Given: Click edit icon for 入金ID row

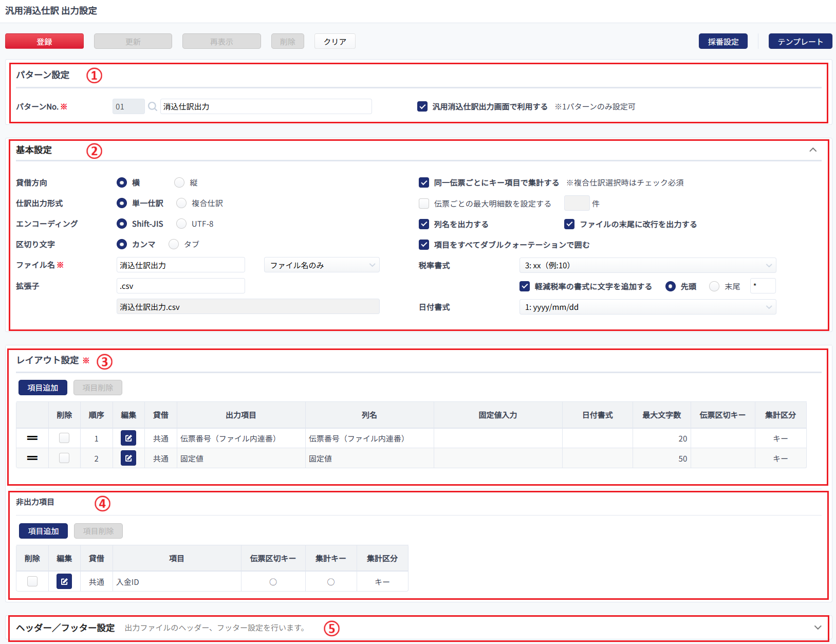Looking at the screenshot, I should pyautogui.click(x=64, y=582).
